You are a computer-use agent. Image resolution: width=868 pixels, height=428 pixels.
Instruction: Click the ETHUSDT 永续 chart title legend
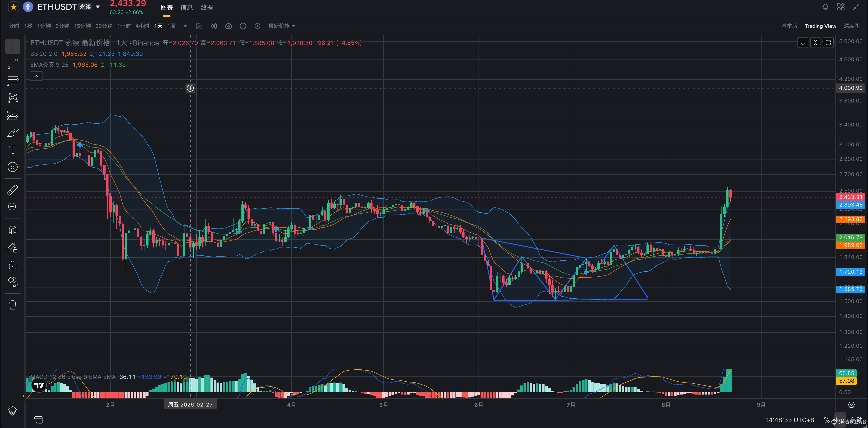[x=95, y=43]
